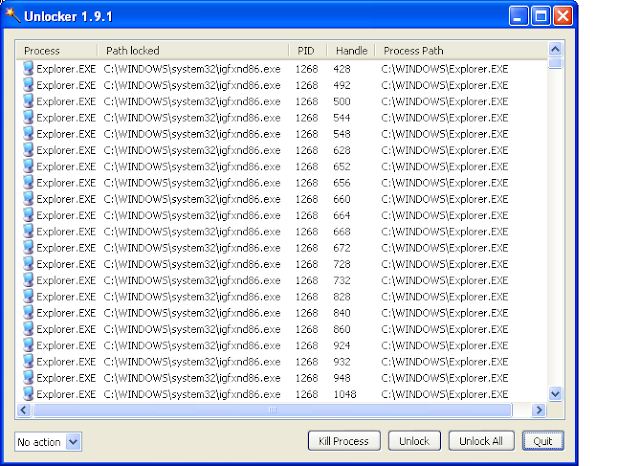The image size is (640, 466).
Task: Click the Explorer.EXE icon in handle 932 row
Action: [28, 362]
